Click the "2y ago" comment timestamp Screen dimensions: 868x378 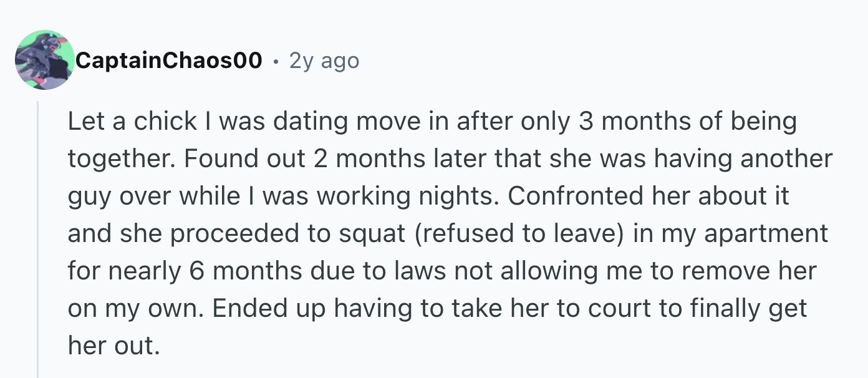[x=324, y=61]
